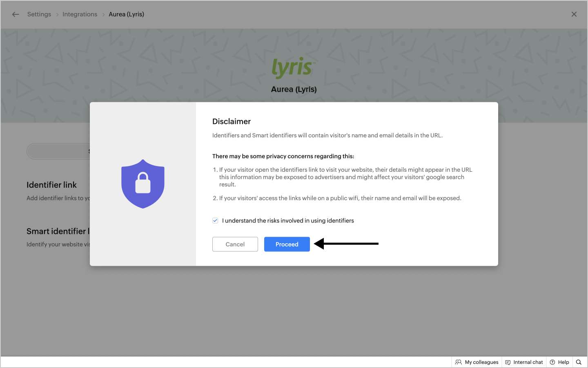Open Help menu
The height and width of the screenshot is (368, 588).
tap(559, 362)
